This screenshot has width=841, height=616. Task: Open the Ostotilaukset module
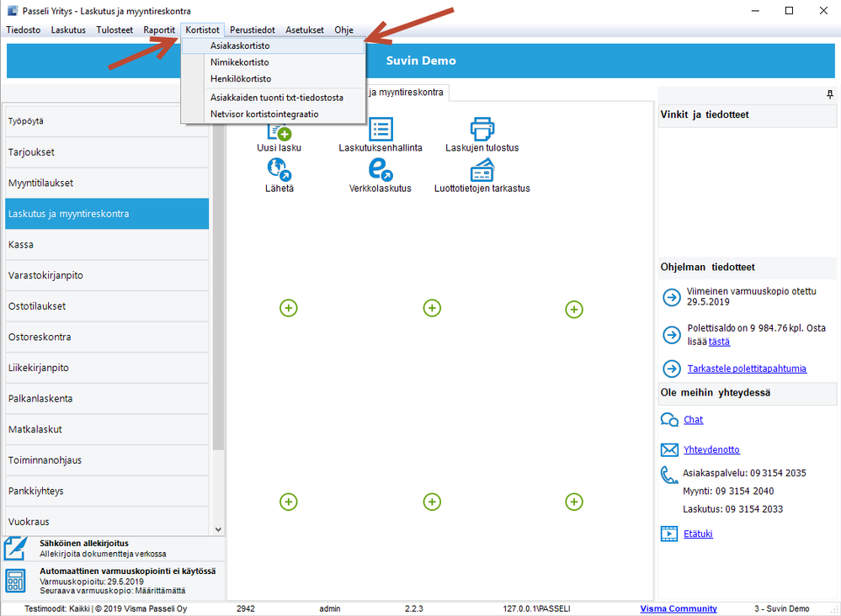(107, 306)
